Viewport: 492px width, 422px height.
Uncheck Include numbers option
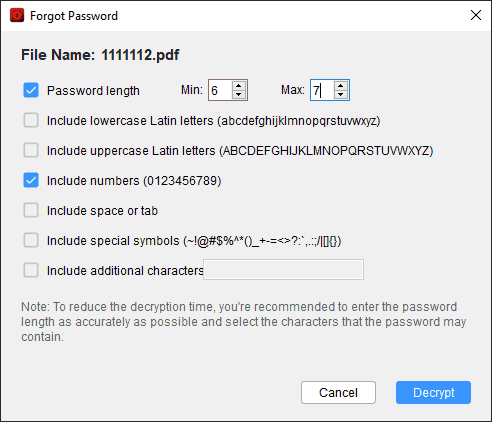31,180
